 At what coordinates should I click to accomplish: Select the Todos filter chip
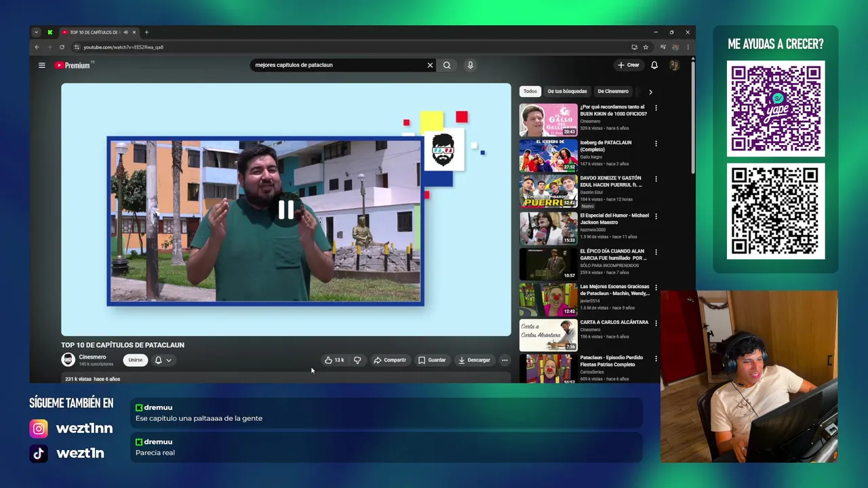coord(530,91)
